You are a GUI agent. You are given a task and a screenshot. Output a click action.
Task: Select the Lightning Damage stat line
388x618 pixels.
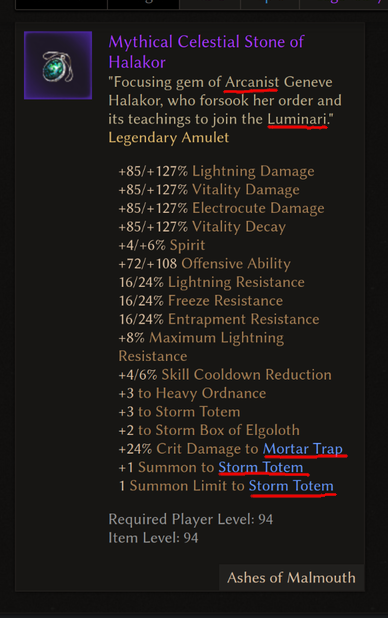216,171
